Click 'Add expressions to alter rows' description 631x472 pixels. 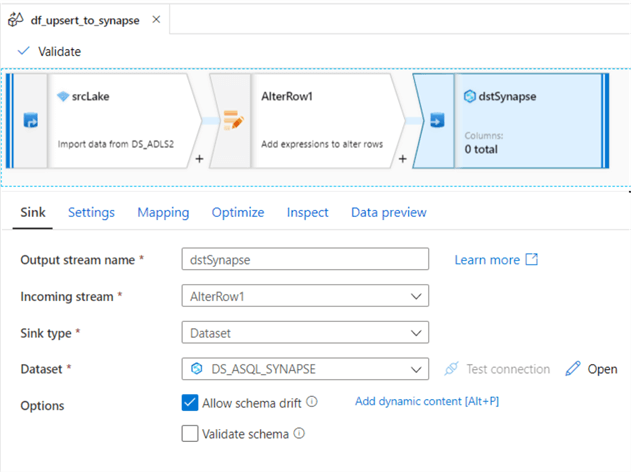[x=322, y=144]
